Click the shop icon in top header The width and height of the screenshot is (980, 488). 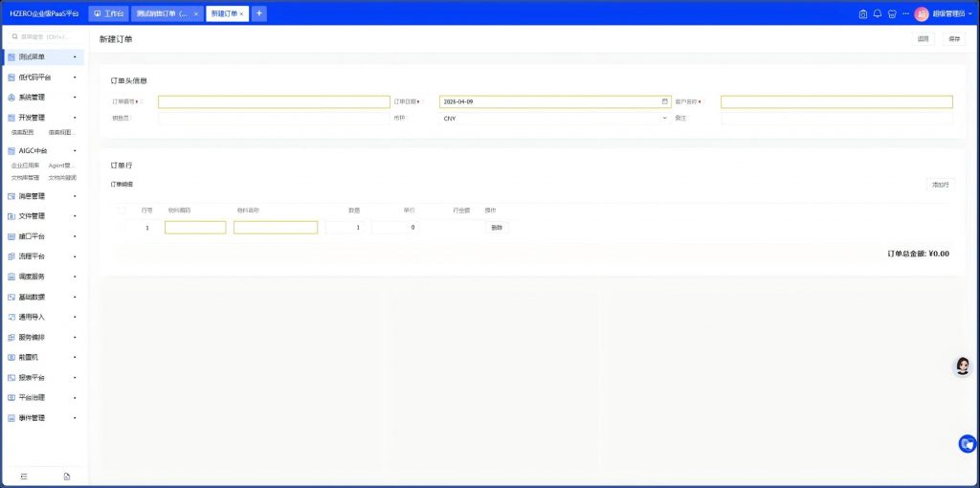(x=891, y=14)
